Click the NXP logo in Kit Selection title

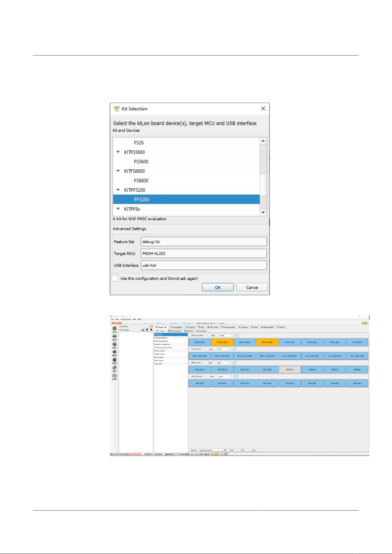click(x=117, y=108)
